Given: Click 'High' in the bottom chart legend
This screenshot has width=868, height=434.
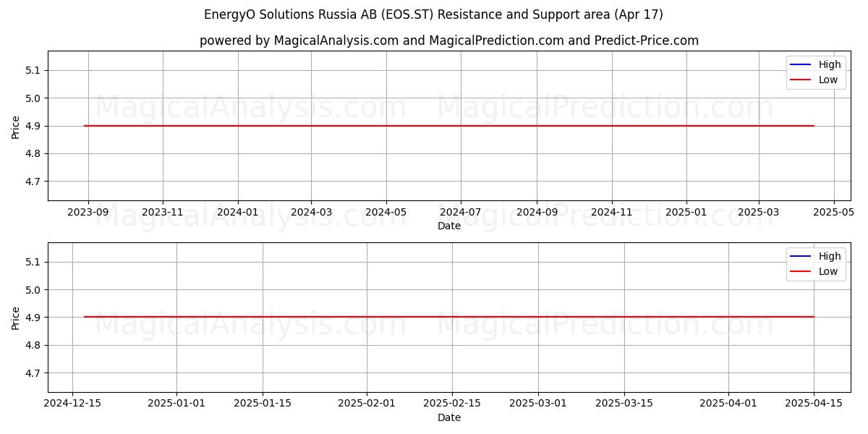Looking at the screenshot, I should 830,256.
